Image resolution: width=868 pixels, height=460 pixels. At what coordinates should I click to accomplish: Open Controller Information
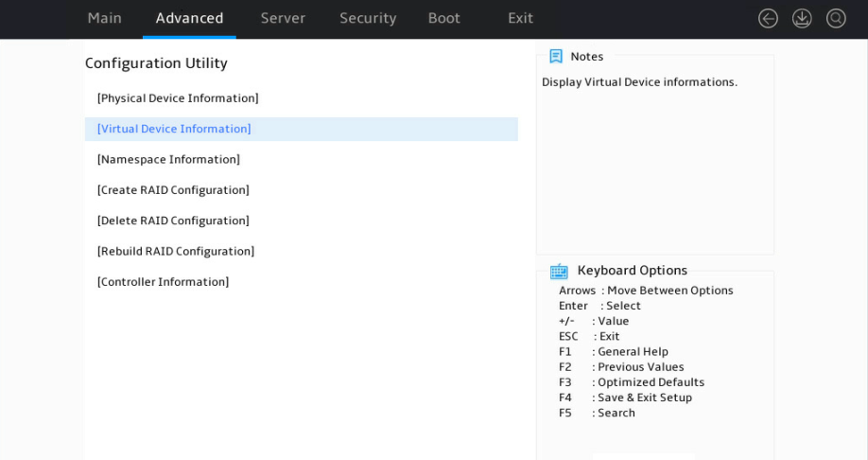(x=163, y=281)
